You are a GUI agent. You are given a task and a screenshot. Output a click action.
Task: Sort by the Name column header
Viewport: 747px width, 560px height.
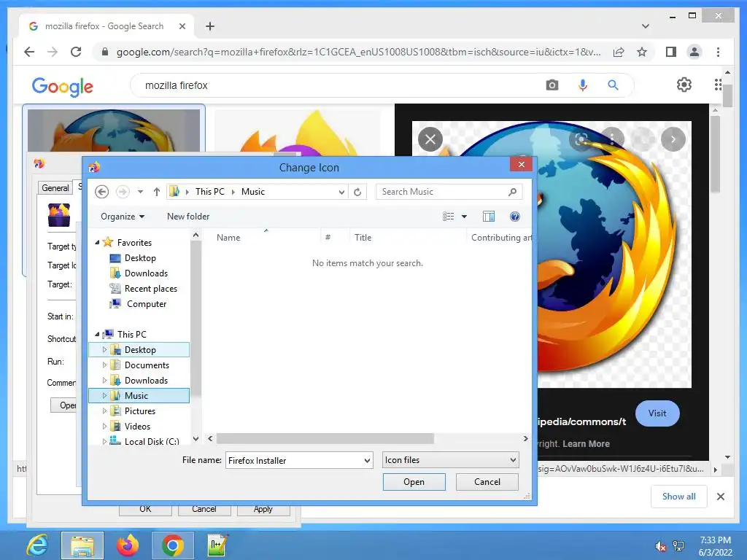tap(228, 238)
